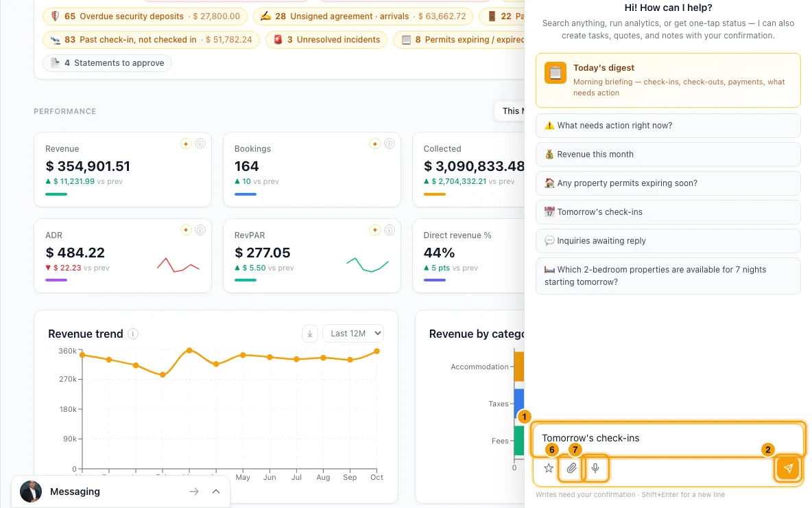812x508 pixels.
Task: Expand the Messaging panel chevron
Action: (216, 492)
